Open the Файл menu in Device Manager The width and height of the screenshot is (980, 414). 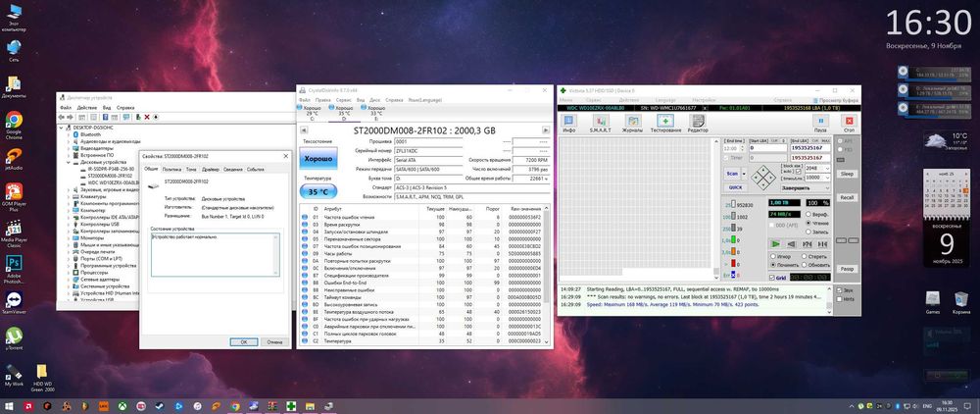(66, 108)
